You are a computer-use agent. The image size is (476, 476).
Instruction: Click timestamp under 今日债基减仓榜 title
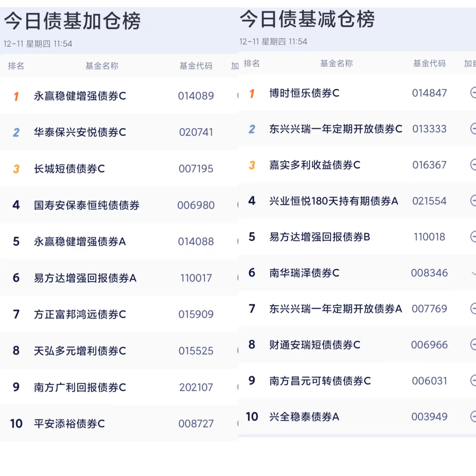[x=273, y=42]
